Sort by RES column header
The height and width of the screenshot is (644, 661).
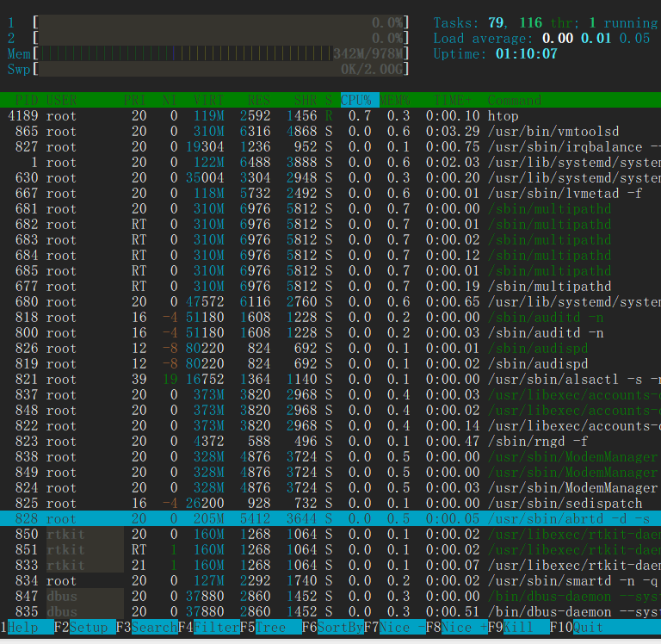click(x=259, y=100)
